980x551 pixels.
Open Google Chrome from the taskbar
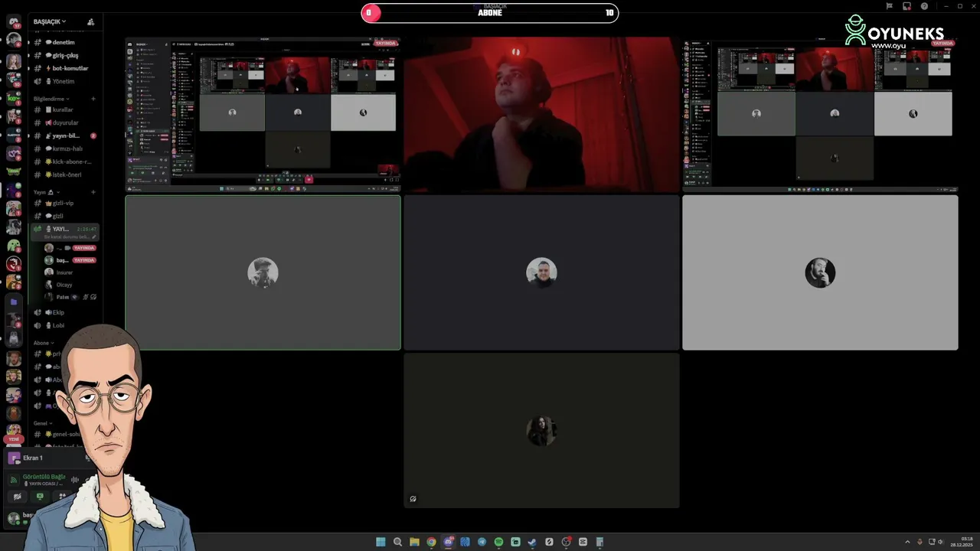point(431,542)
